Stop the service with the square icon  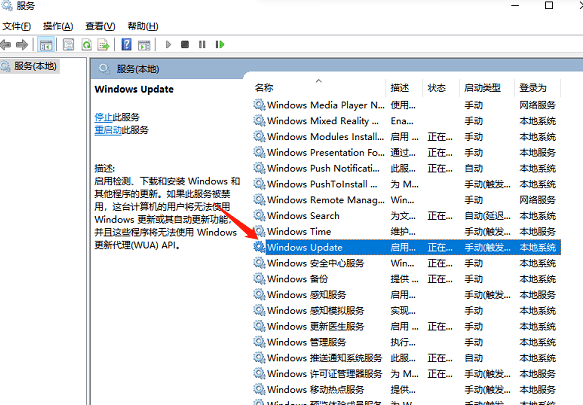[x=185, y=45]
